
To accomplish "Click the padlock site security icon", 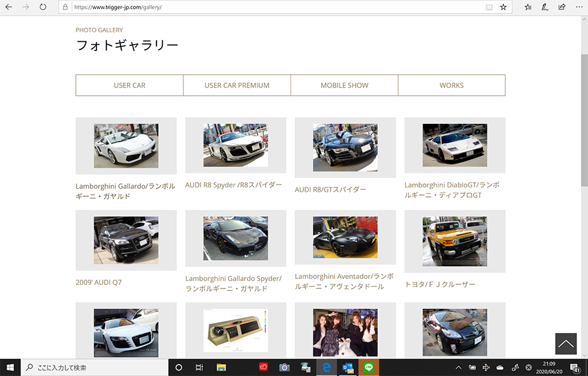I will 65,7.
